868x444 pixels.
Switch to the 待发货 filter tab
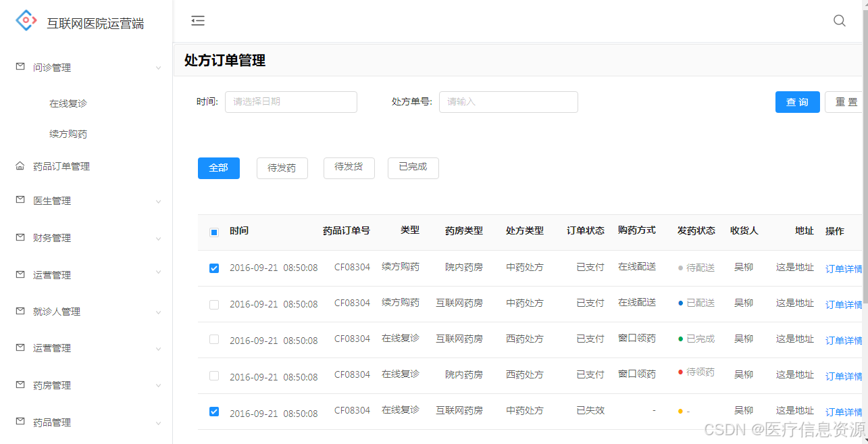click(349, 168)
